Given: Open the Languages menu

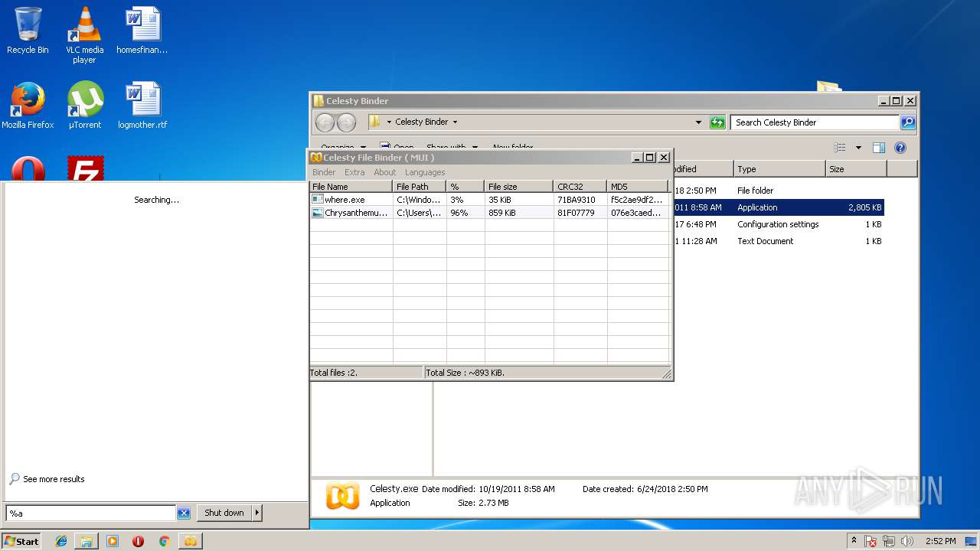Looking at the screenshot, I should [425, 172].
